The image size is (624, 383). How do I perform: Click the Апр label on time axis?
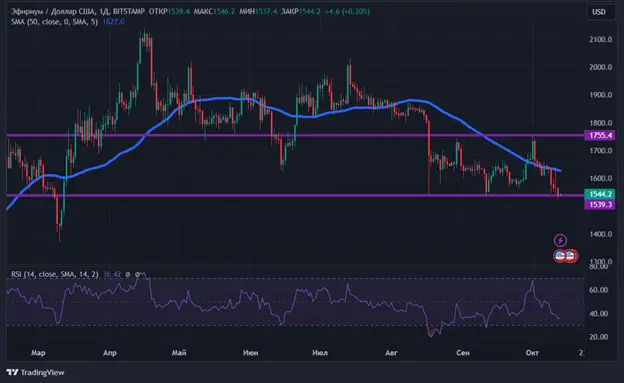click(109, 353)
